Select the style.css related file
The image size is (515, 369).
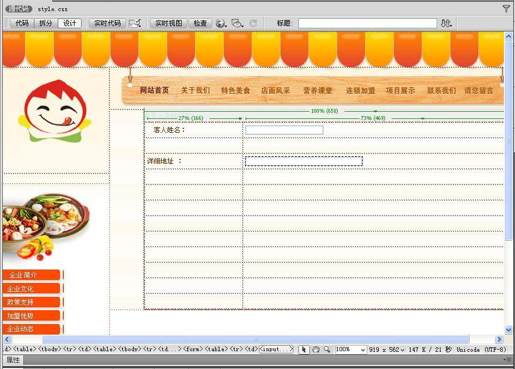pos(53,9)
